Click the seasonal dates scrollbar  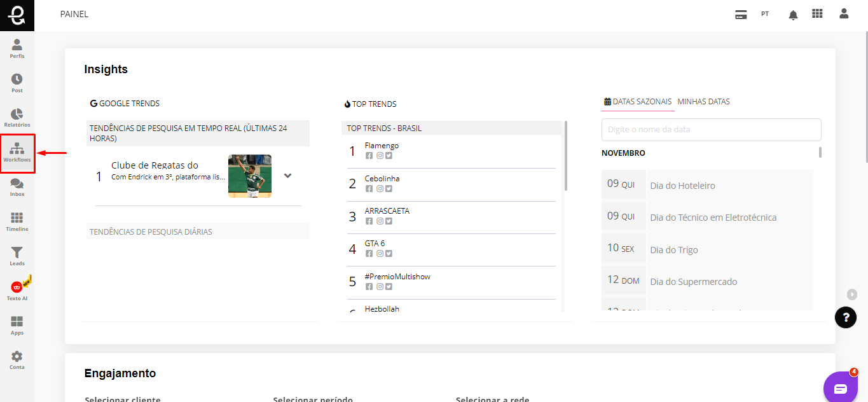(x=820, y=152)
